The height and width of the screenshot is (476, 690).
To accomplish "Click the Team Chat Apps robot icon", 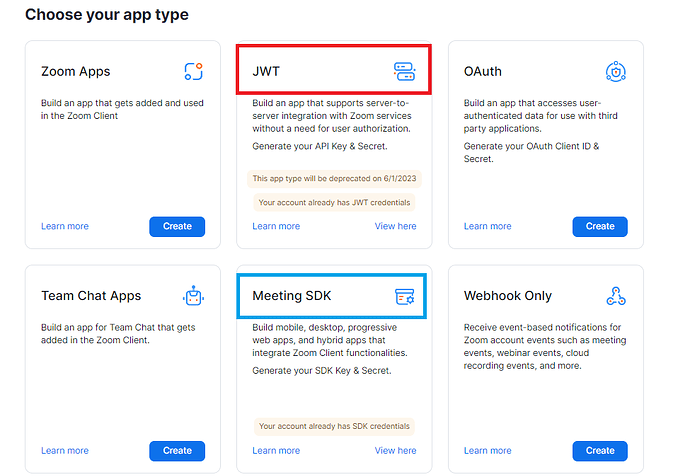I will [x=193, y=296].
